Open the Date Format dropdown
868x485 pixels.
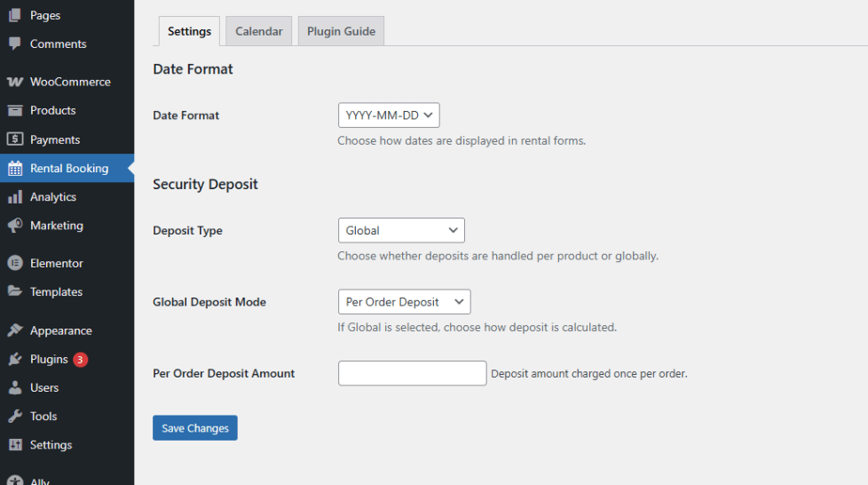[389, 115]
